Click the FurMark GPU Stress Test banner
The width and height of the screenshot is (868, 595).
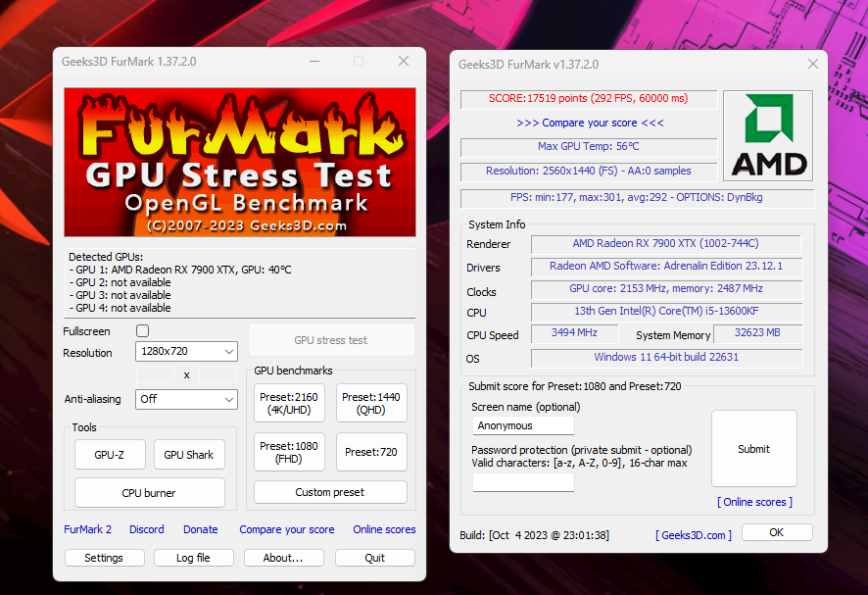click(x=240, y=162)
